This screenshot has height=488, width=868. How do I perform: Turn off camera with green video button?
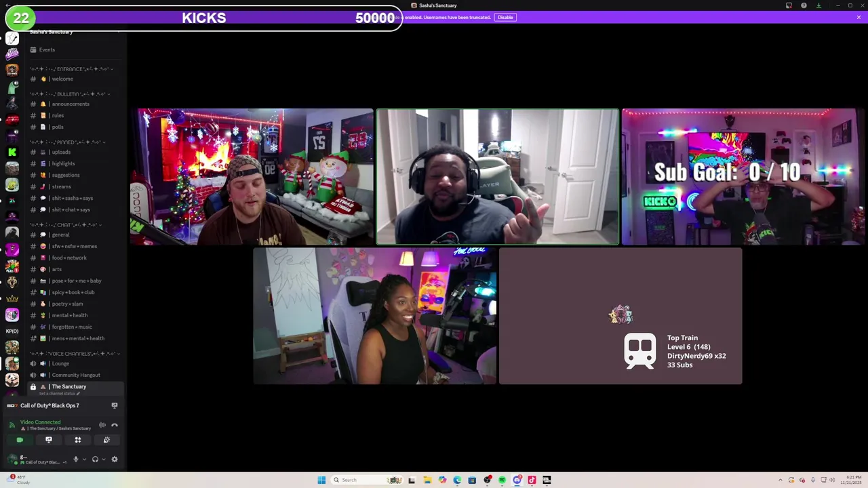pos(20,440)
